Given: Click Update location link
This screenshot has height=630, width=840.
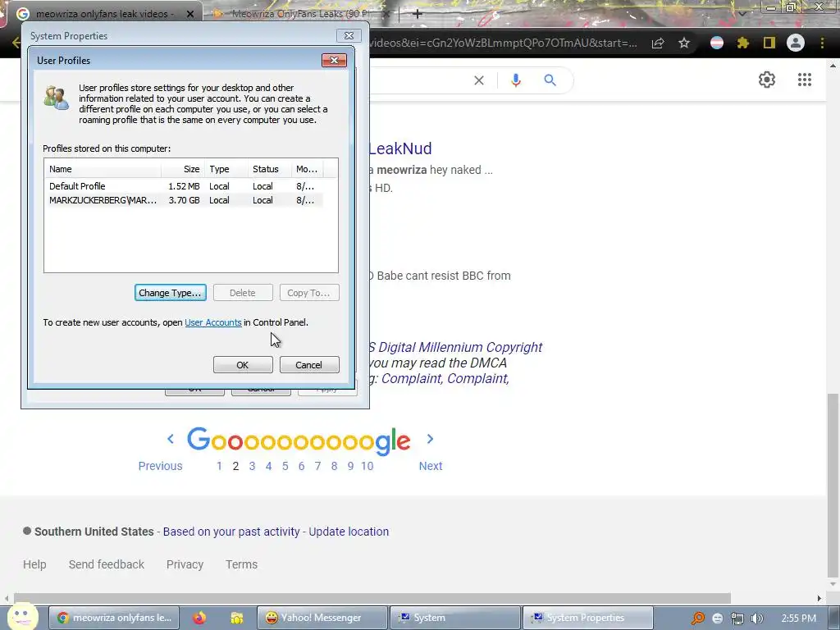Looking at the screenshot, I should pos(349,532).
